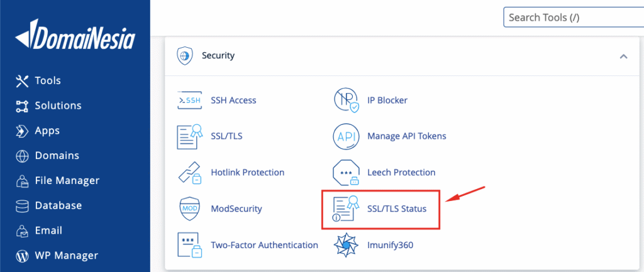Image resolution: width=644 pixels, height=272 pixels.
Task: Open the ModSecurity link
Action: (236, 209)
